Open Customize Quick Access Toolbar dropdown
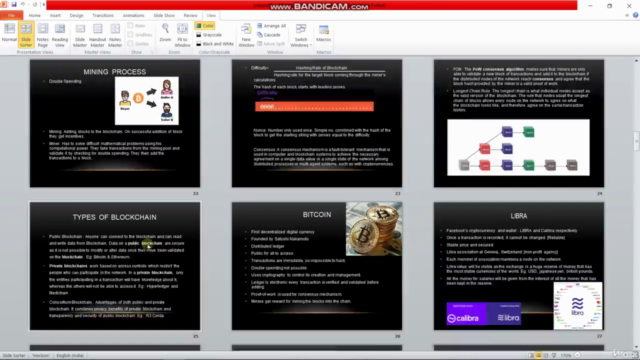 coord(43,4)
